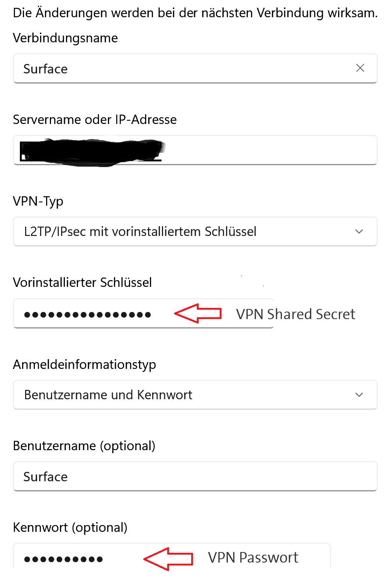Click the red arrow beside VPN Shared Secret
The height and width of the screenshot is (588, 388).
(x=198, y=313)
